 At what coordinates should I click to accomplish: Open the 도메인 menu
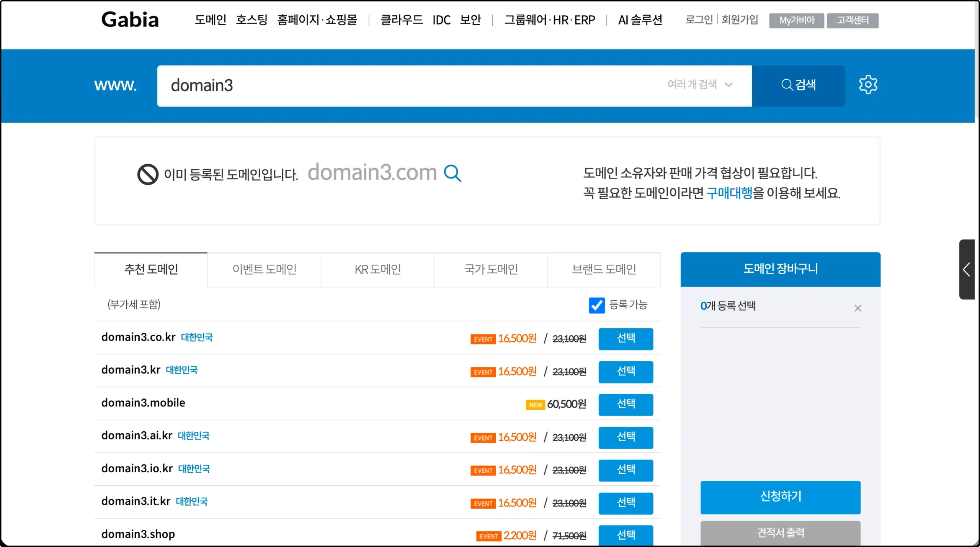(x=210, y=20)
